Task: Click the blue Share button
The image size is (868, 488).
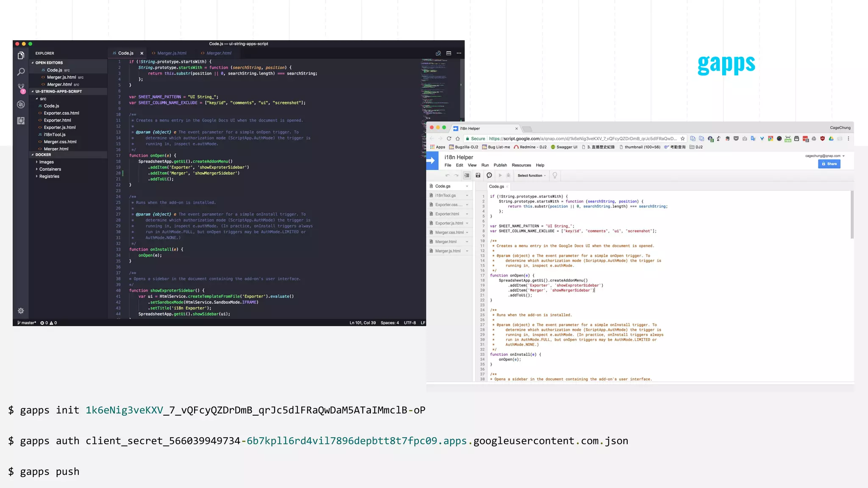Action: point(829,164)
